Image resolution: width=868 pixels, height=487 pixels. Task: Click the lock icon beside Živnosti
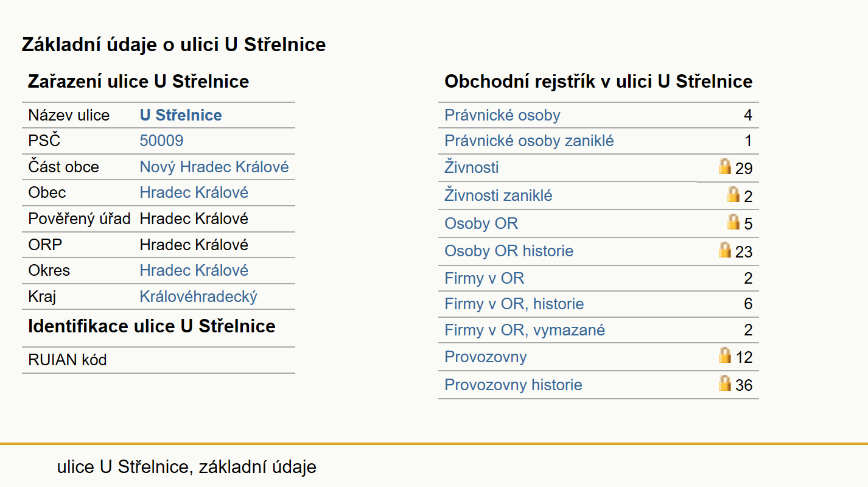[x=725, y=166]
